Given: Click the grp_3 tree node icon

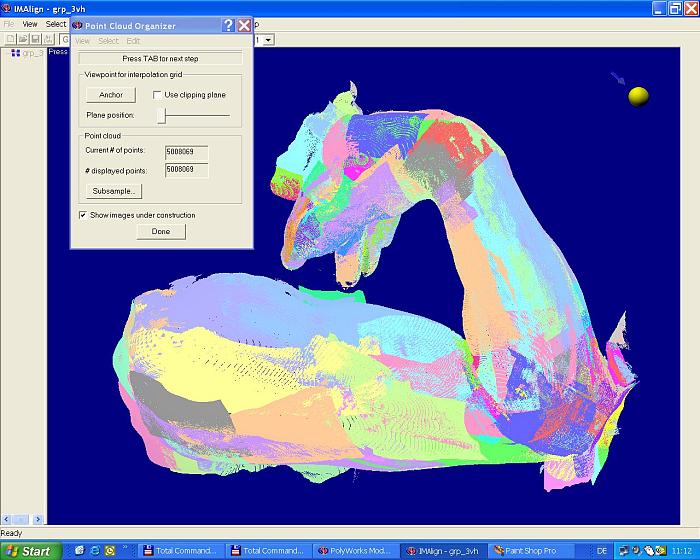Looking at the screenshot, I should (16, 53).
